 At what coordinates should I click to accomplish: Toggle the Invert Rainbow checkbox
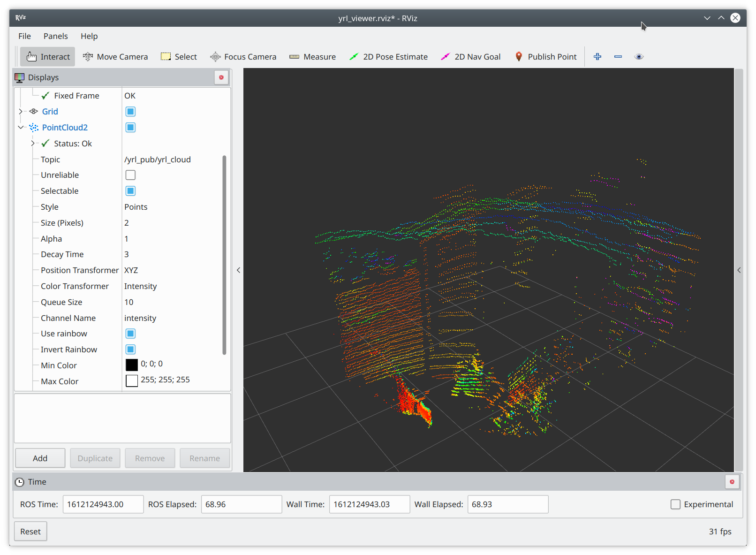(130, 350)
